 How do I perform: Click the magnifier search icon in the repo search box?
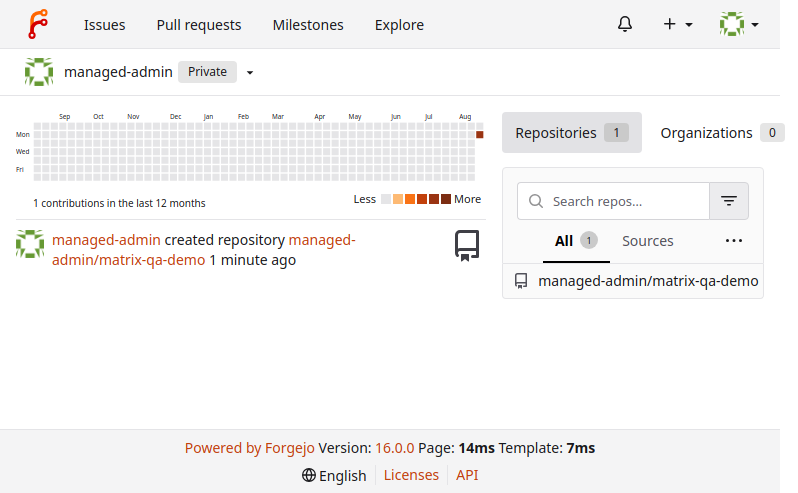click(x=535, y=201)
